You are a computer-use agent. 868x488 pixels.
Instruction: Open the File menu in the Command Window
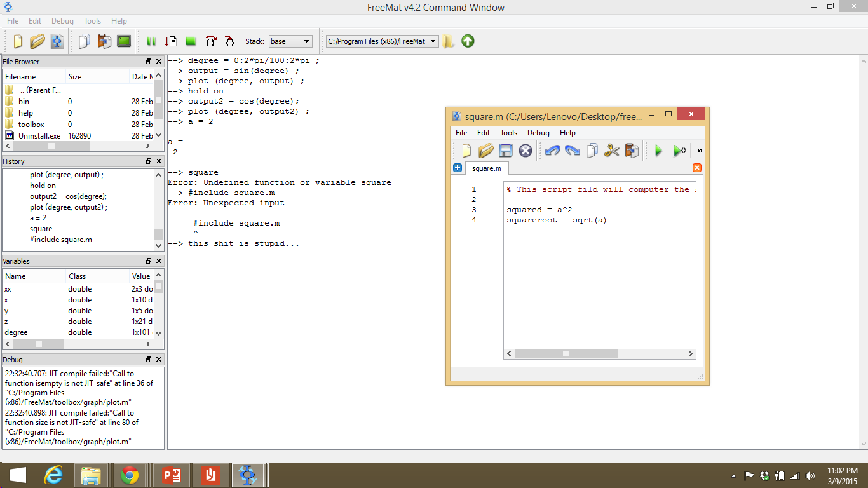pyautogui.click(x=13, y=21)
